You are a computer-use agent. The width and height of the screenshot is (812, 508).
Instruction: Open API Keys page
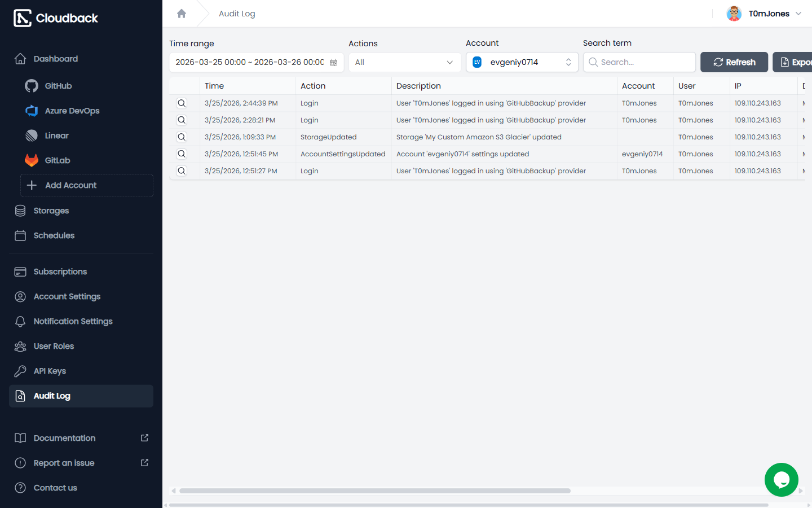(x=81, y=371)
